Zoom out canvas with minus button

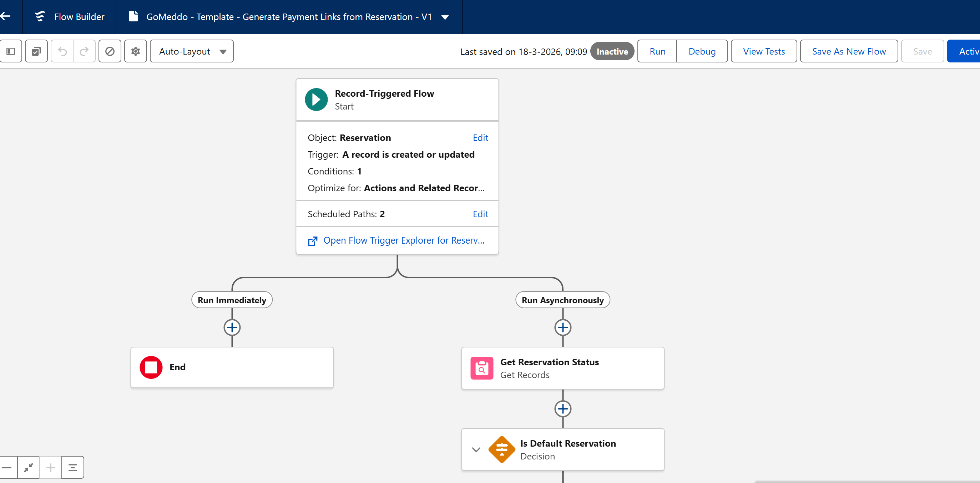(7, 467)
